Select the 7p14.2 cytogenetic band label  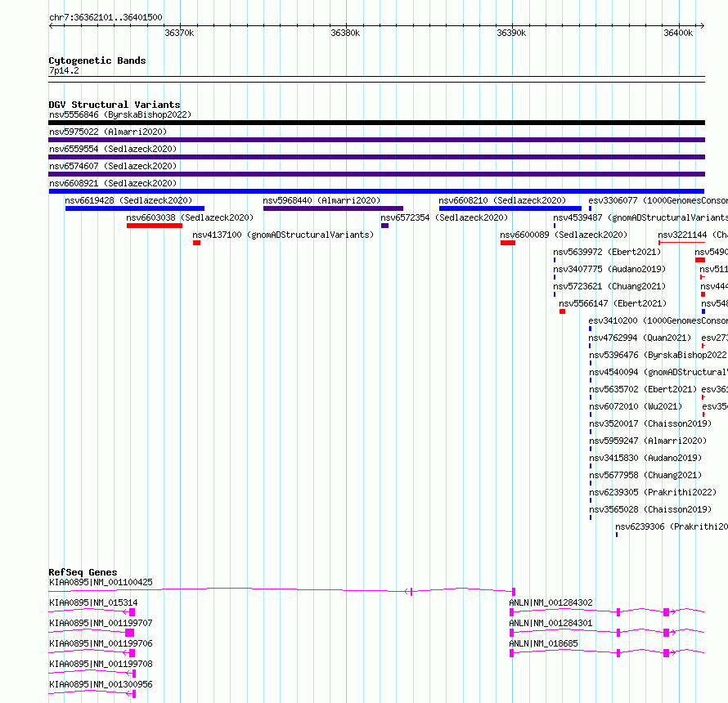tap(64, 70)
